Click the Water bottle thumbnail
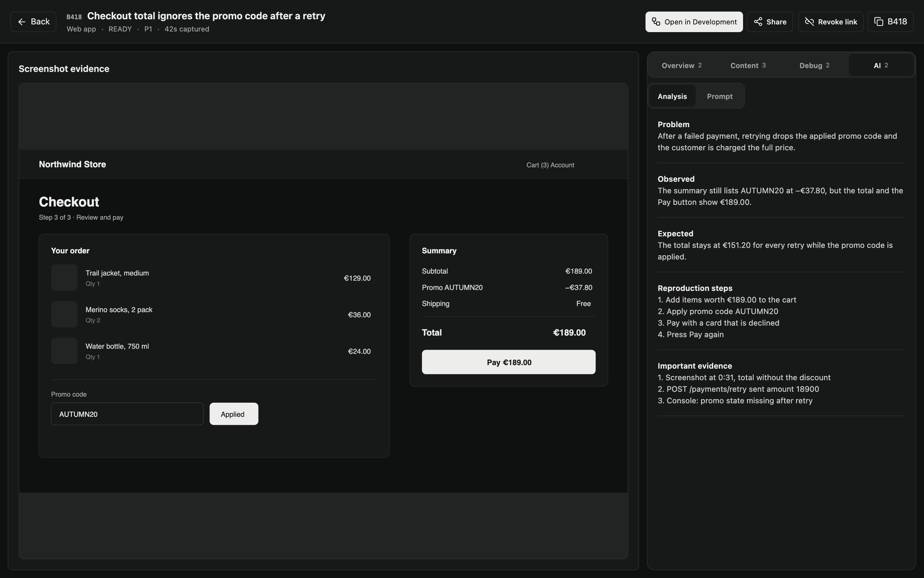 (x=64, y=351)
